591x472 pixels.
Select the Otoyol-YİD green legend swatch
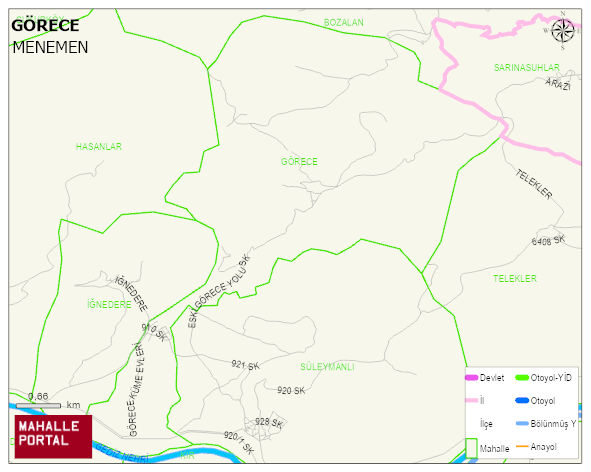522,377
